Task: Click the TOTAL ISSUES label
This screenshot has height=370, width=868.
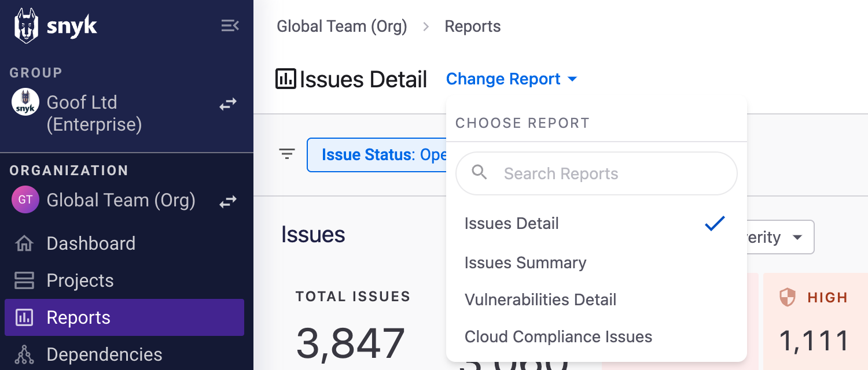Action: pos(353,297)
